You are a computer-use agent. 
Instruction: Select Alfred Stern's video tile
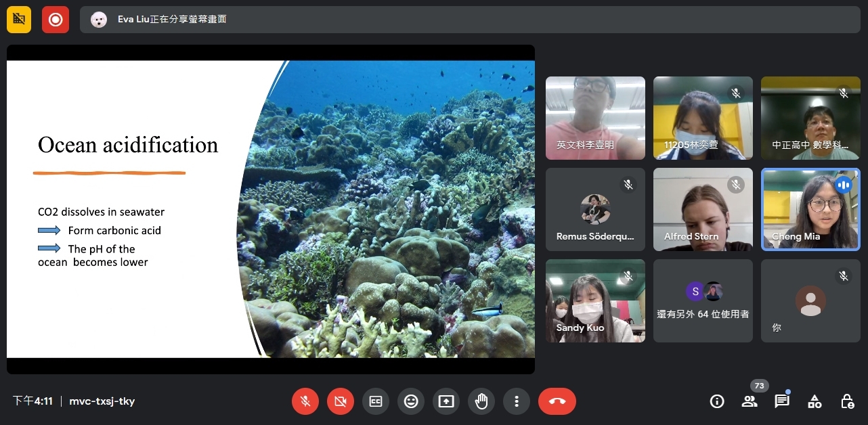[703, 210]
